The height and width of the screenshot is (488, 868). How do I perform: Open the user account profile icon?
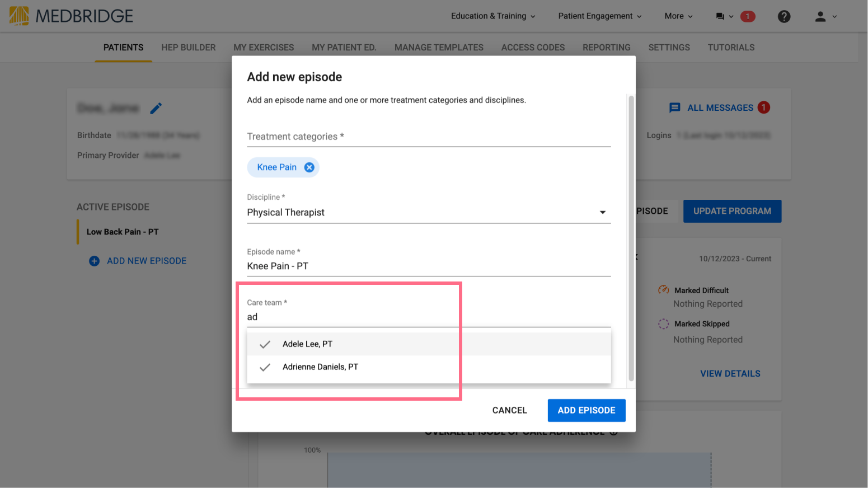820,16
